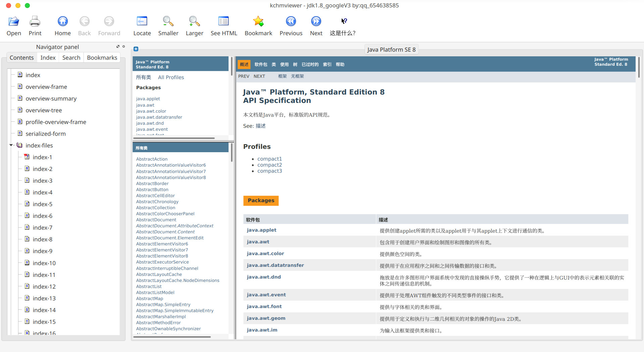Screen dimensions: 644x352
Task: Select index-5 in the tree
Action: coord(42,204)
